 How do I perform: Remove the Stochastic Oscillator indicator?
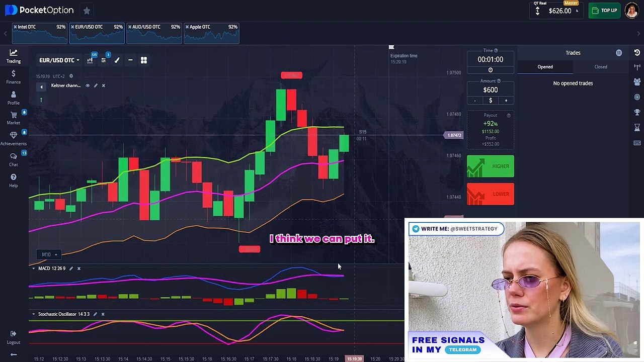tap(103, 314)
